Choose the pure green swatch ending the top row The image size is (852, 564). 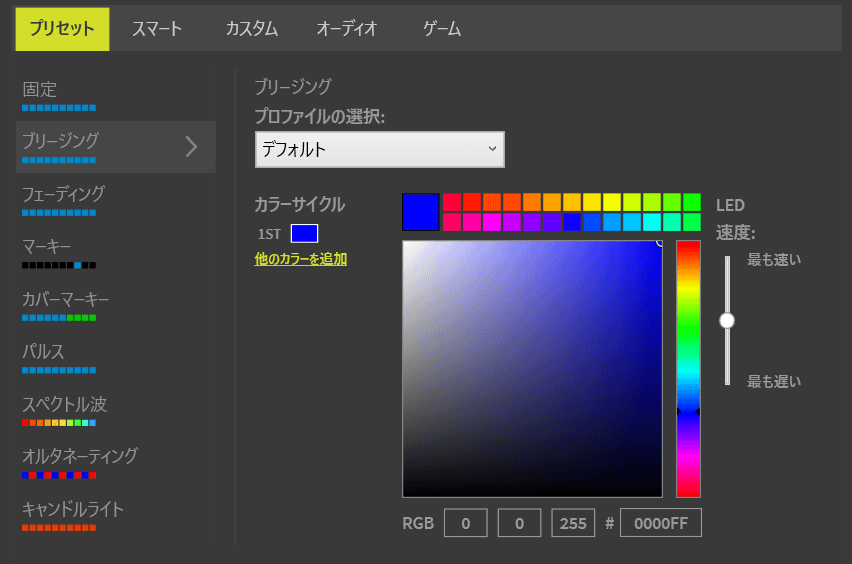(692, 202)
